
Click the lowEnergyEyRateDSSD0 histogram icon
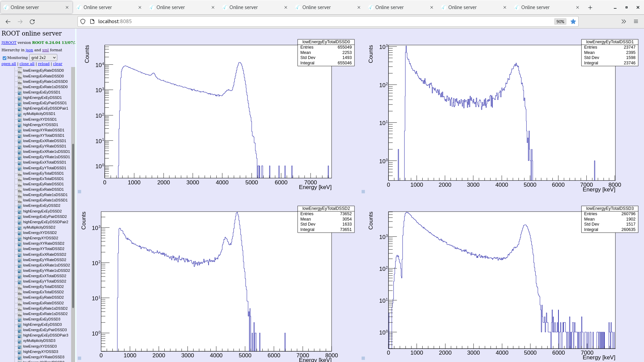tap(20, 71)
